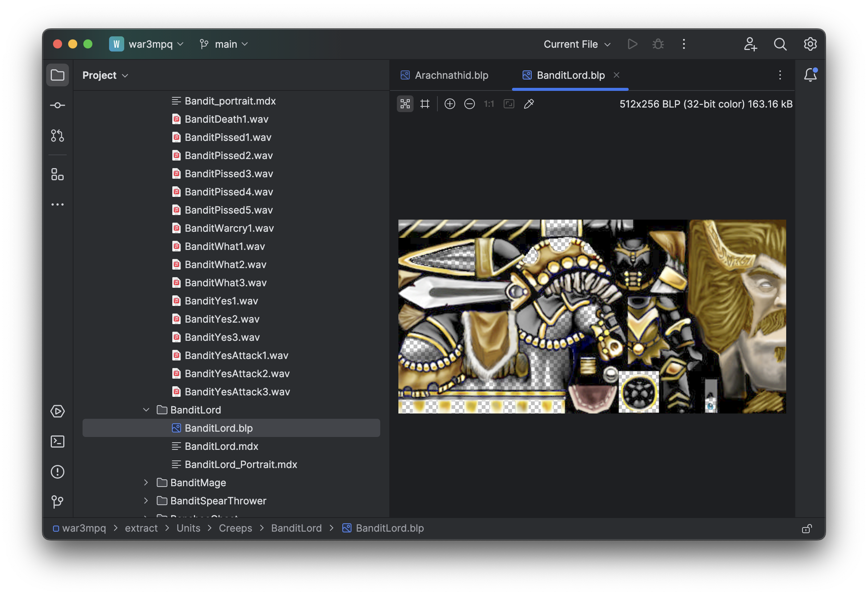Screen dimensions: 868x596
Task: Click the Creeps breadcrumb
Action: click(x=235, y=528)
